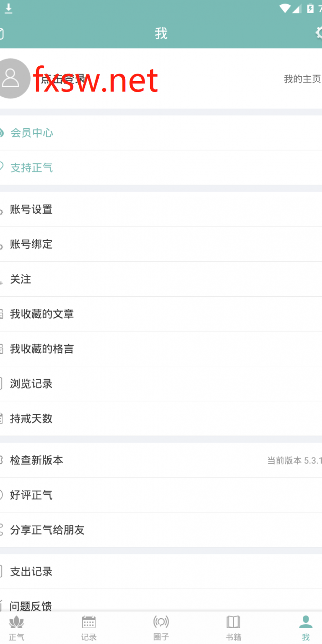
Task: Open the 圈子 broadcast tab icon
Action: tap(161, 622)
